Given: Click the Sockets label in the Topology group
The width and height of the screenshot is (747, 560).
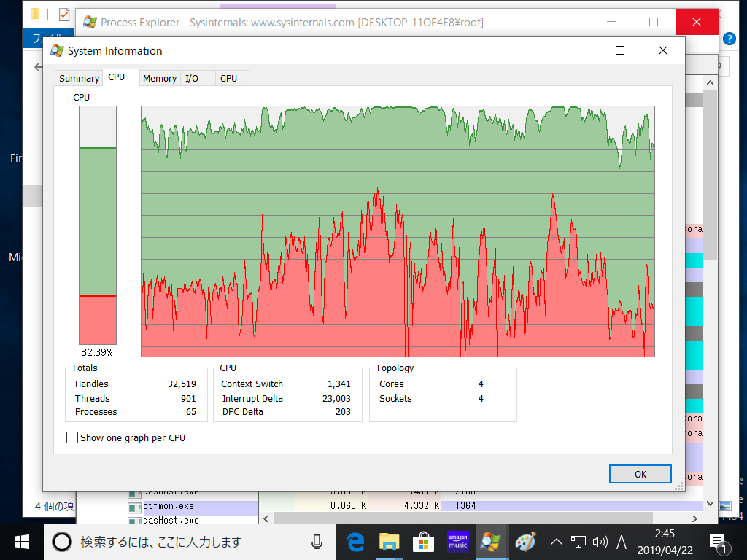Looking at the screenshot, I should (x=395, y=399).
